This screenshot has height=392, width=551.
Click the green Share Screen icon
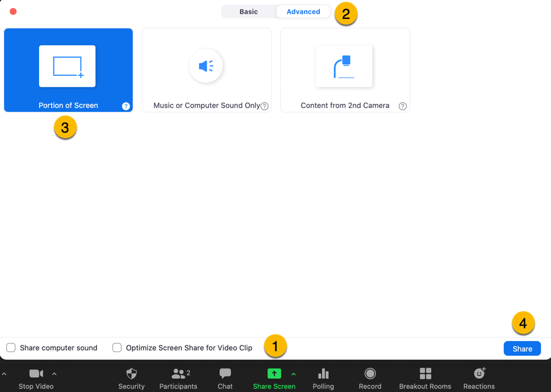274,374
